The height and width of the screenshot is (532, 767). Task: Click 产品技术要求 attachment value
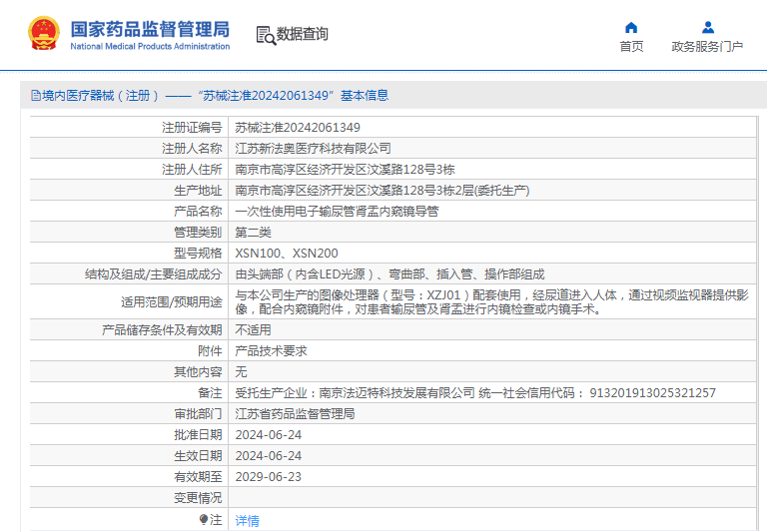click(271, 351)
